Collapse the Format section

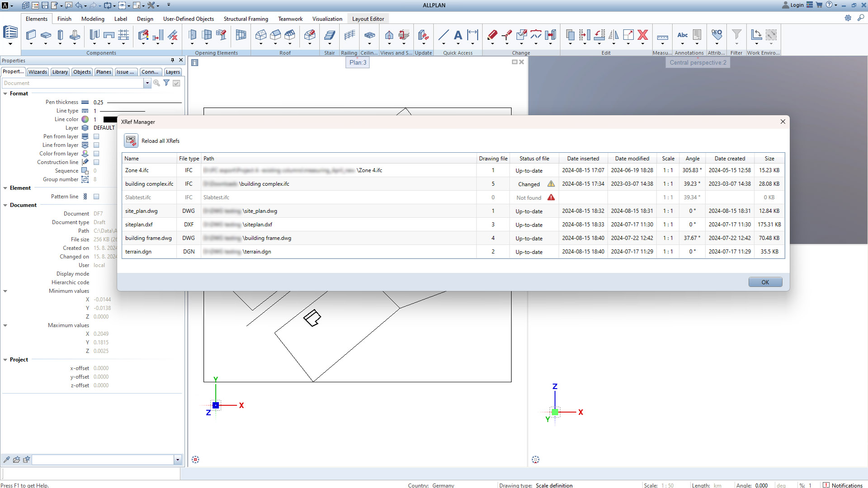[5, 94]
